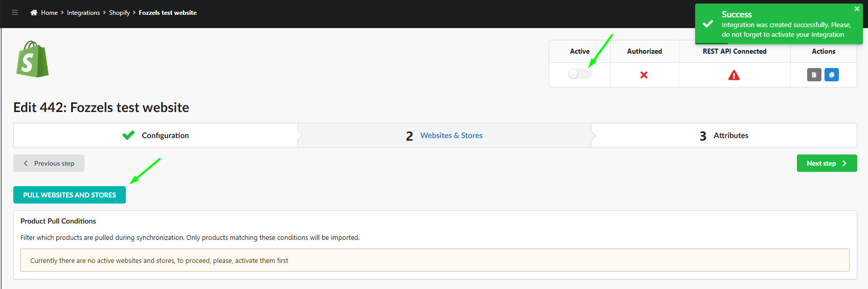Open Integrations breadcrumb link
Viewport: 868px width, 289px height.
[83, 13]
